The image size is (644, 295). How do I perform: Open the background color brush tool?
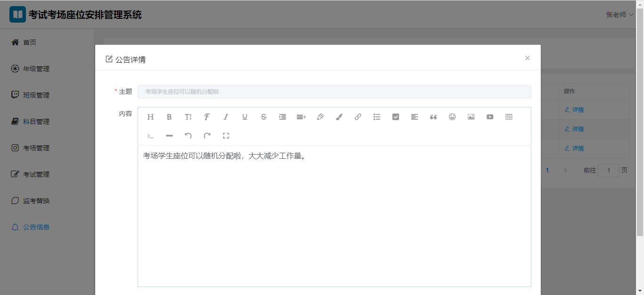(x=339, y=117)
